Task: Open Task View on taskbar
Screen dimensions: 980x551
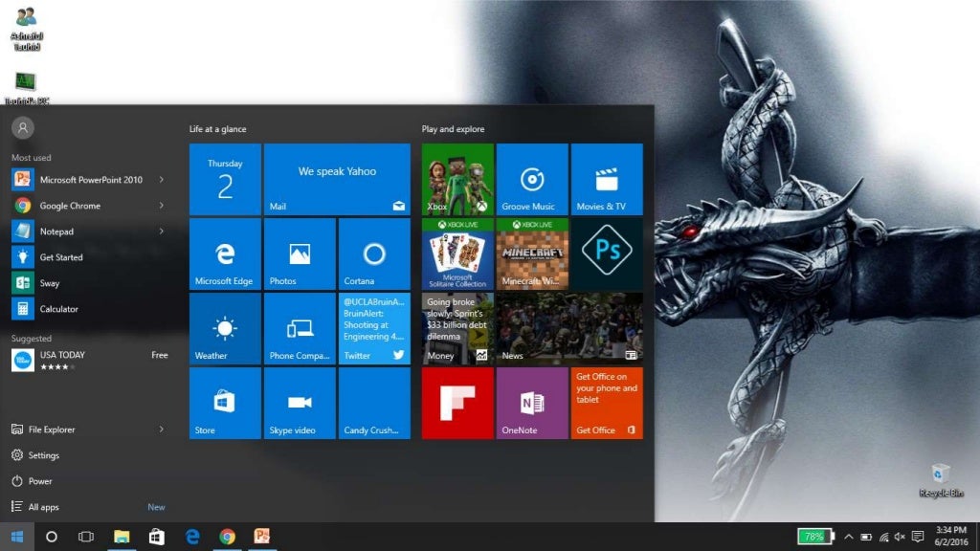Action: [x=85, y=537]
